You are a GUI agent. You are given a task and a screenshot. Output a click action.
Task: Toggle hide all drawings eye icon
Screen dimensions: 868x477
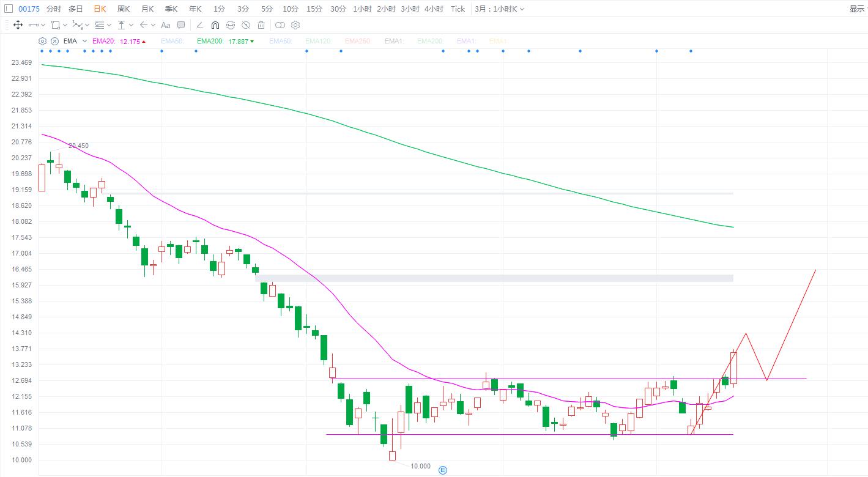(x=246, y=25)
